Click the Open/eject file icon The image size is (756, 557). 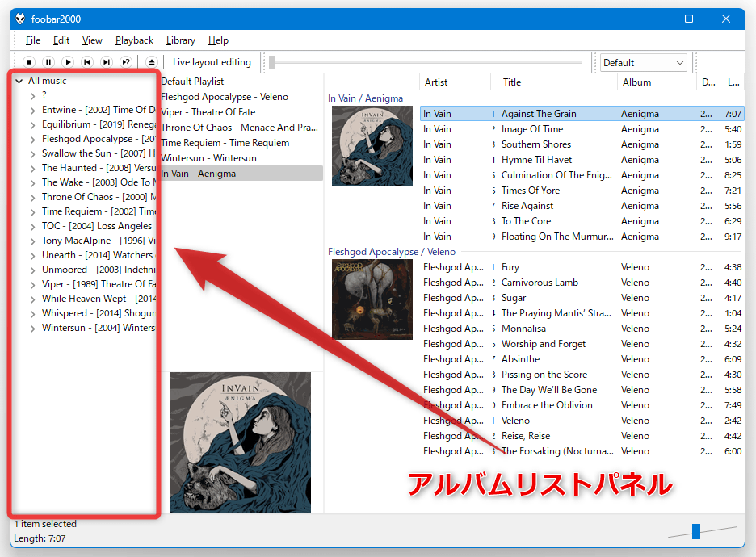(x=151, y=62)
